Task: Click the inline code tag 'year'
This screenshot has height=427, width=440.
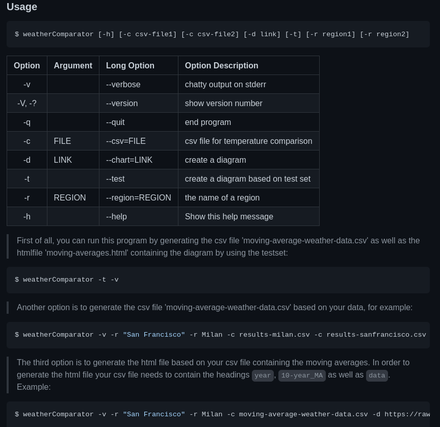Action: click(x=263, y=376)
